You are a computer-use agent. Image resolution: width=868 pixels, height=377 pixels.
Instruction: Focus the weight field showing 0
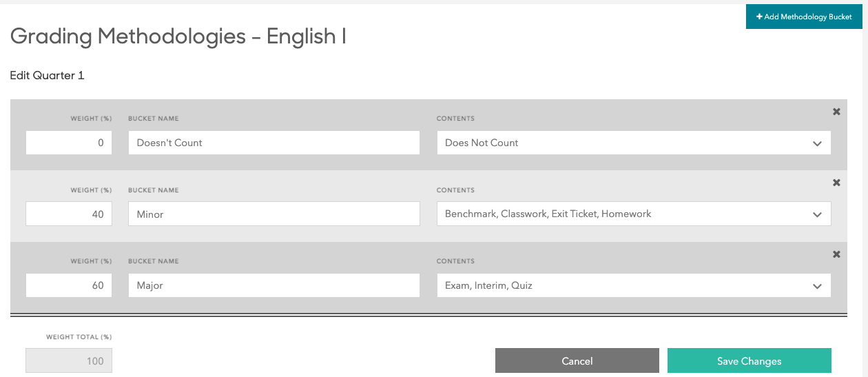[x=69, y=143]
